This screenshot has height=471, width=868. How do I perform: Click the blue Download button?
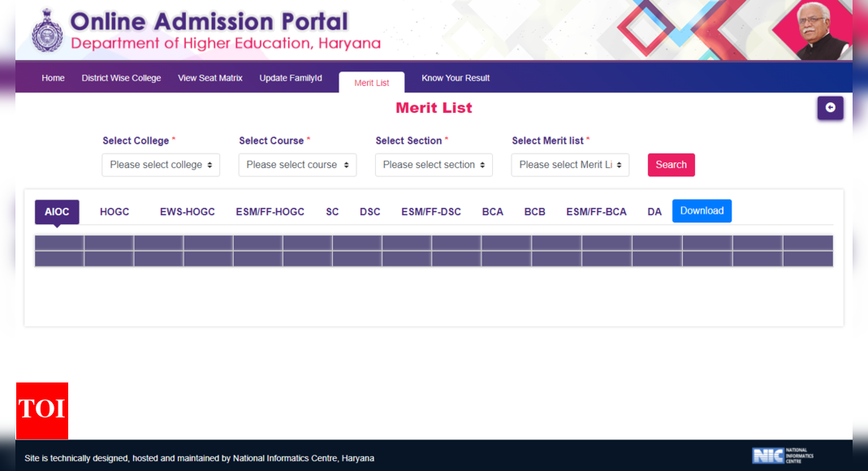click(x=702, y=211)
